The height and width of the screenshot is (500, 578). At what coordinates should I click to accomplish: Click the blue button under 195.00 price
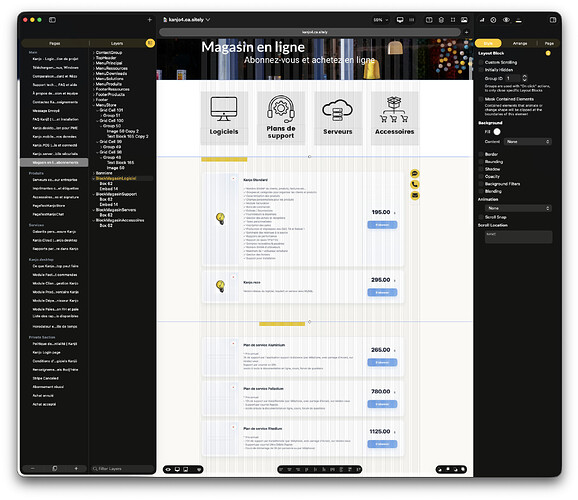click(x=382, y=225)
